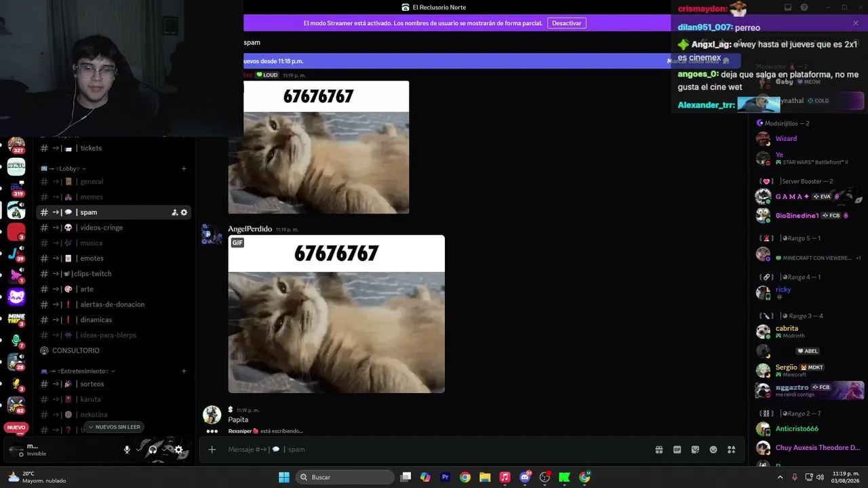This screenshot has height=488, width=868.
Task: Disable Streamer mode with Desactivar button
Action: [x=567, y=23]
